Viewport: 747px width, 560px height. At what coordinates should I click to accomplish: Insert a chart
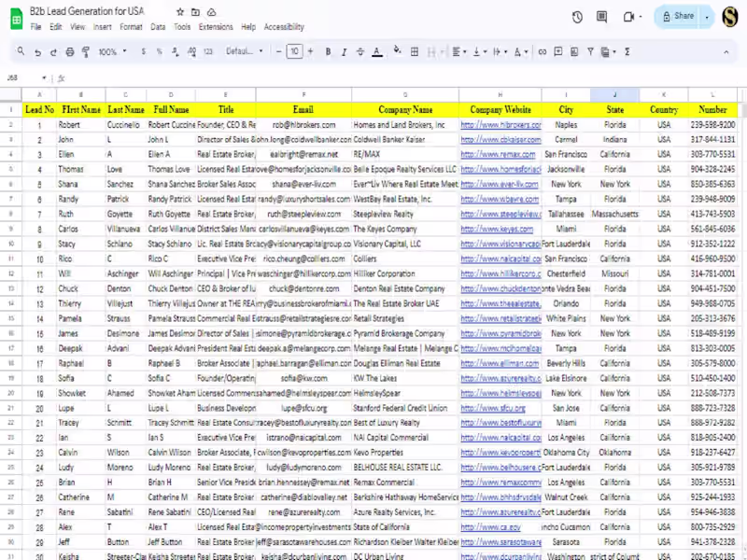point(574,51)
